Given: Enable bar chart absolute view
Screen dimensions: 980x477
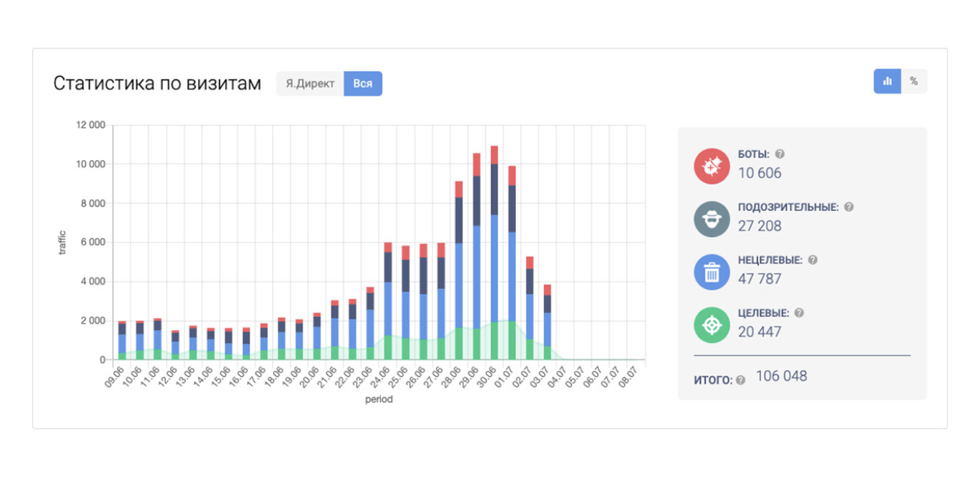Looking at the screenshot, I should (887, 81).
